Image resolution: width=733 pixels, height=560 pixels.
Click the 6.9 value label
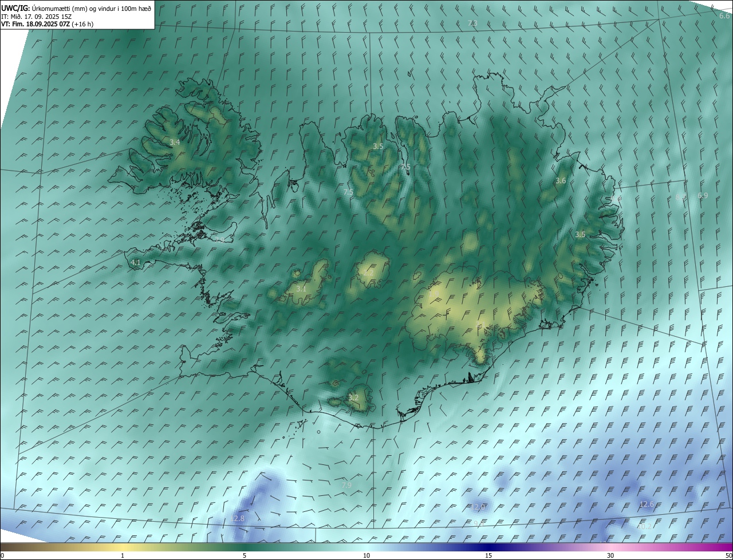point(703,196)
